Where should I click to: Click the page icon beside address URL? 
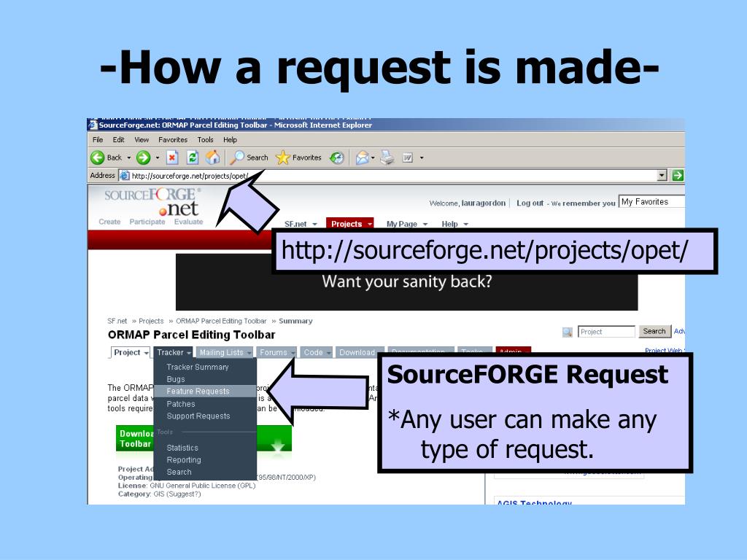[x=124, y=175]
